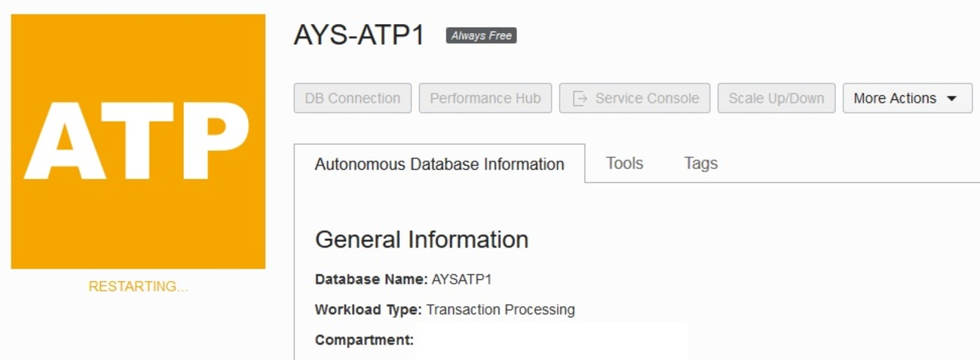Click the Transaction Processing workload value
This screenshot has width=980, height=360.
click(x=501, y=309)
